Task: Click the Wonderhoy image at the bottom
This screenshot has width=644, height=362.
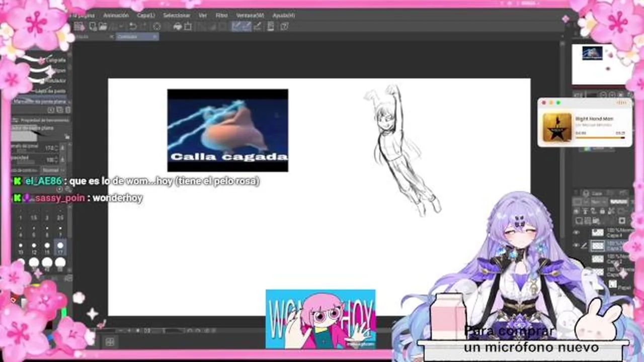Action: pyautogui.click(x=320, y=319)
